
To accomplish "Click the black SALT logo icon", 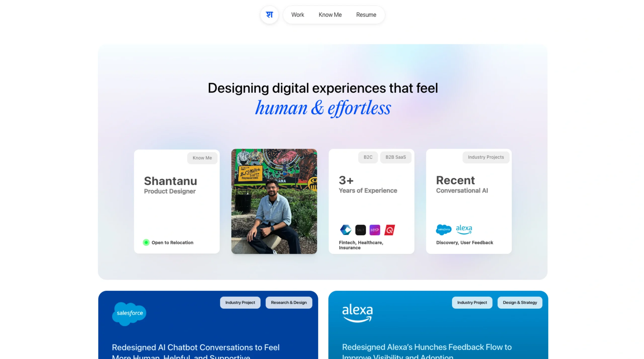I will (360, 230).
